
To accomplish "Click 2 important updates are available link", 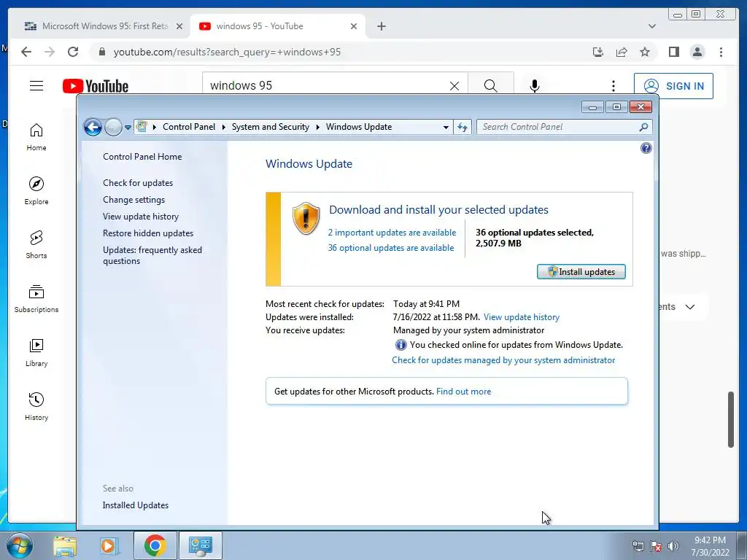I will [392, 233].
